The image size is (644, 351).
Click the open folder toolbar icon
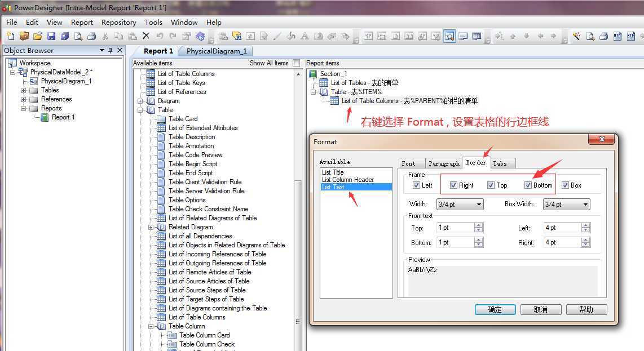pyautogui.click(x=37, y=36)
